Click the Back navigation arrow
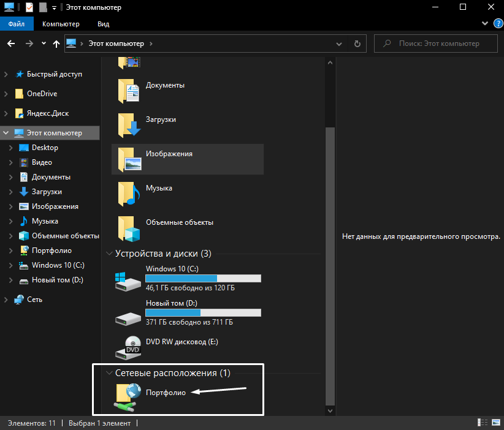The width and height of the screenshot is (504, 430). [11, 43]
